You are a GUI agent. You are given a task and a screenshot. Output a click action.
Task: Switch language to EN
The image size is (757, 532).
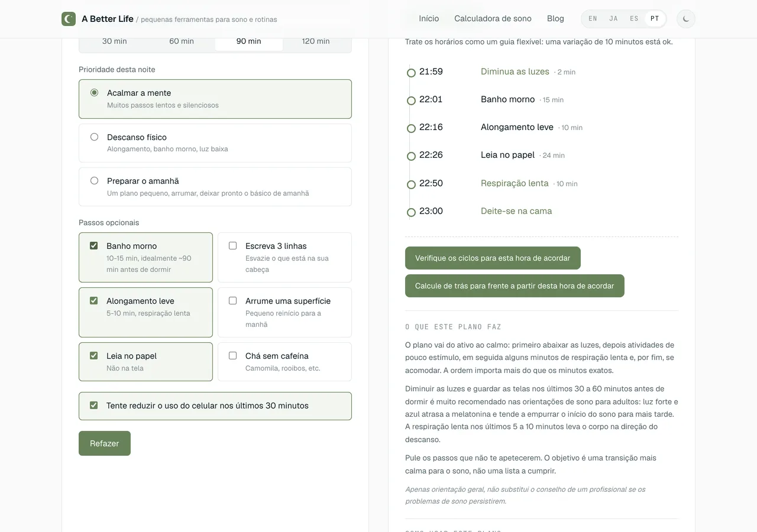point(593,19)
